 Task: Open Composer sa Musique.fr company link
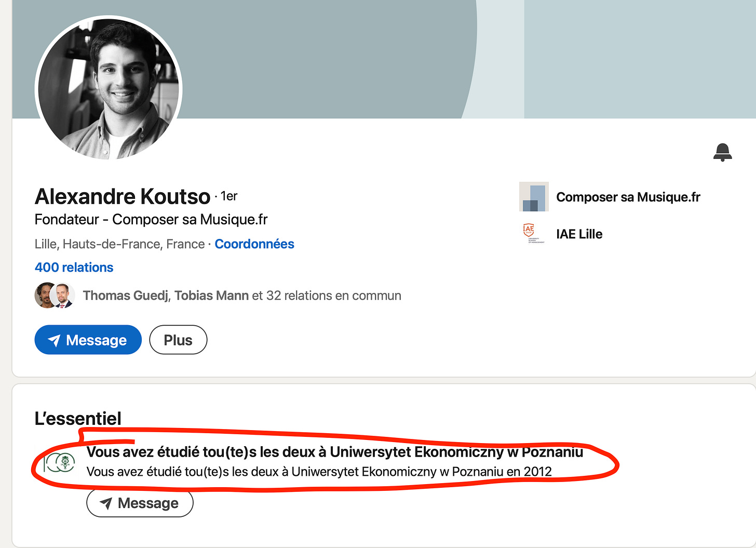[628, 197]
